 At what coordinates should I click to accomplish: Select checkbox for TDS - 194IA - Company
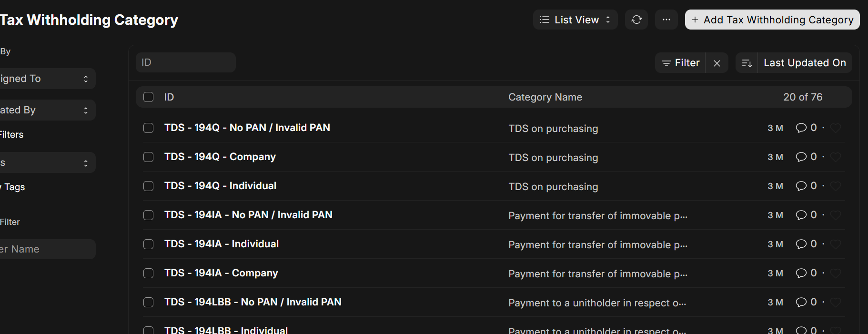(x=149, y=273)
